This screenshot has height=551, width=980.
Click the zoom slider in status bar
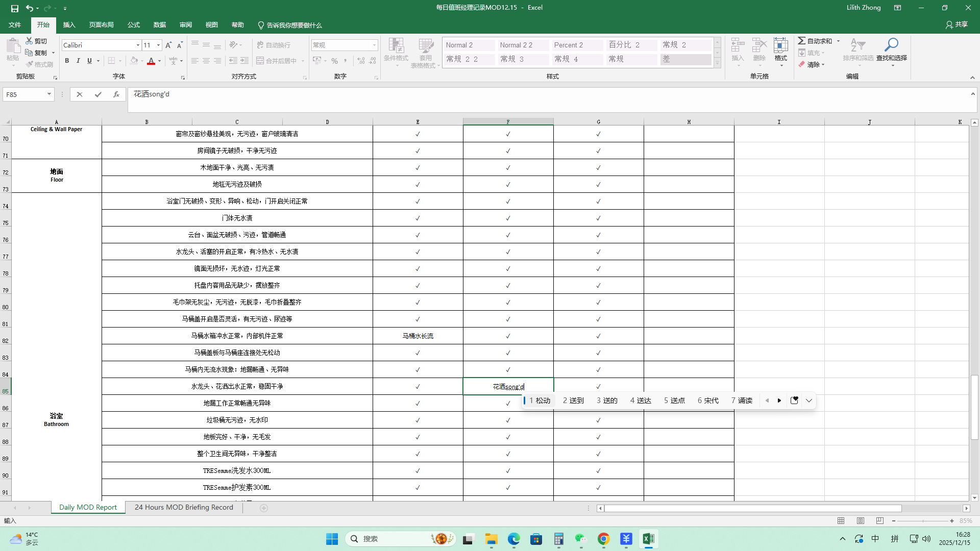(x=923, y=521)
